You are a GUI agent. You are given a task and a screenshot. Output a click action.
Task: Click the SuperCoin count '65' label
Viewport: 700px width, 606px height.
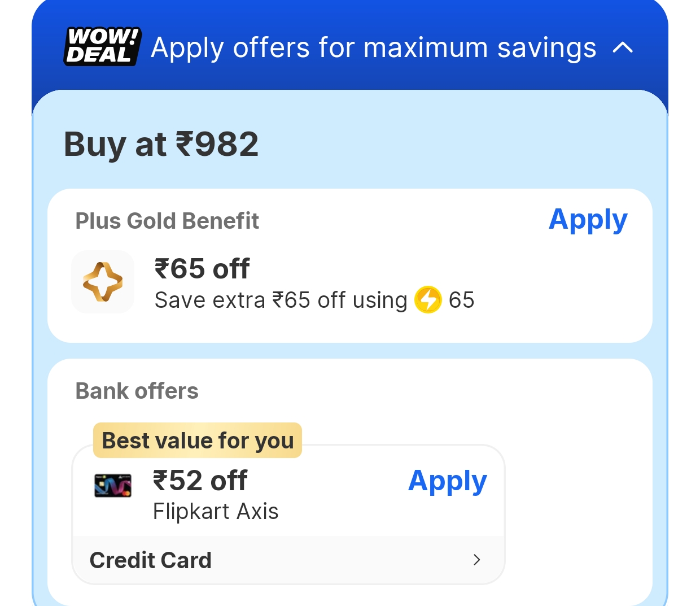tap(461, 300)
